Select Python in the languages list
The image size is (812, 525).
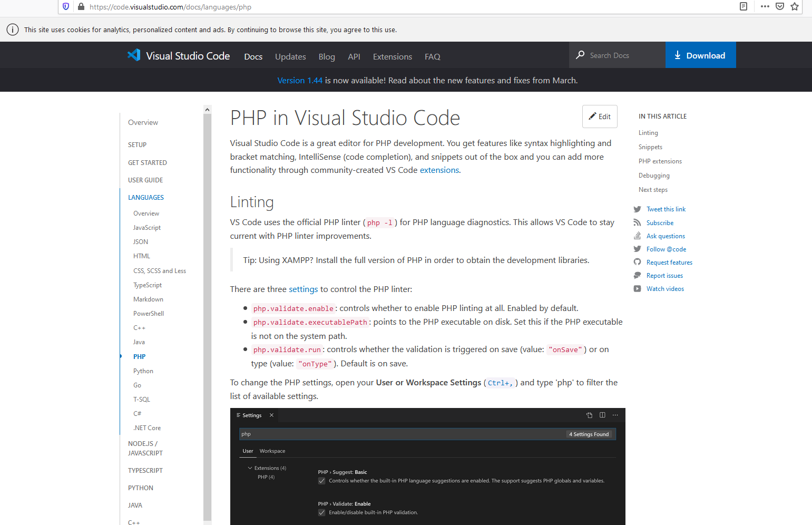(143, 371)
